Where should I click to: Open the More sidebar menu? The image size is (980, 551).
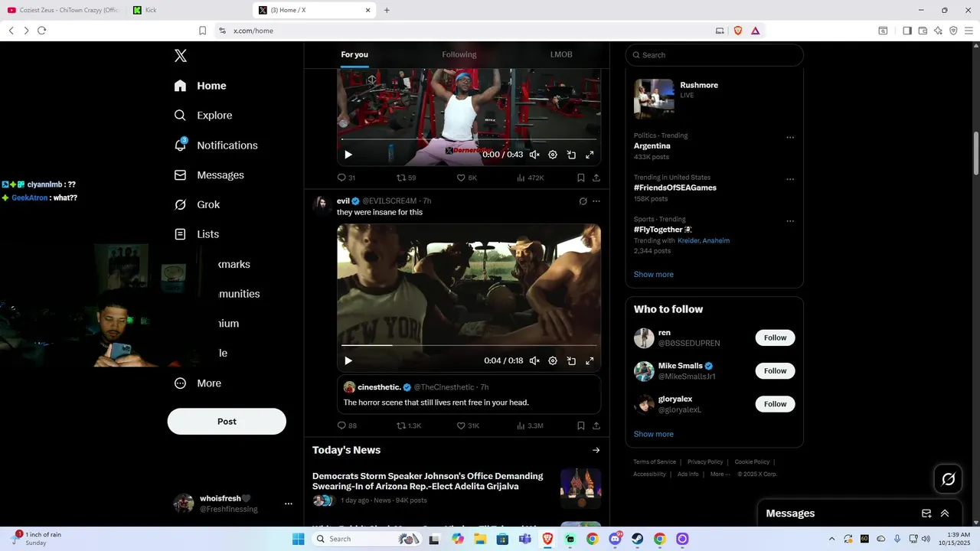198,383
